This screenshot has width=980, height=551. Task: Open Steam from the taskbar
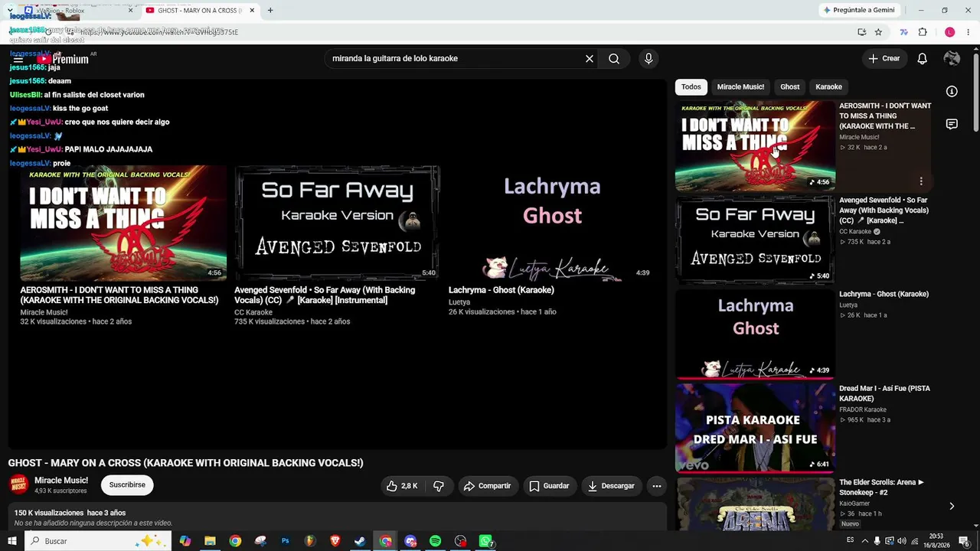360,541
